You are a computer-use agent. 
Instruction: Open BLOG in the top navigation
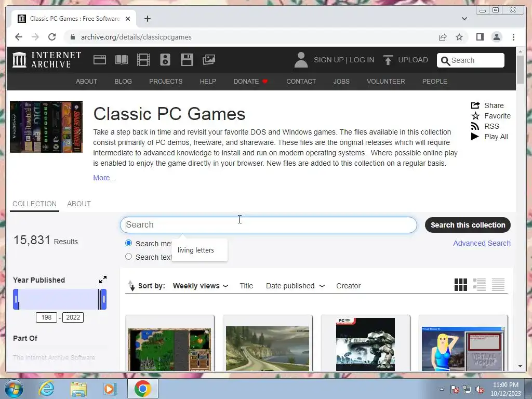coord(123,82)
